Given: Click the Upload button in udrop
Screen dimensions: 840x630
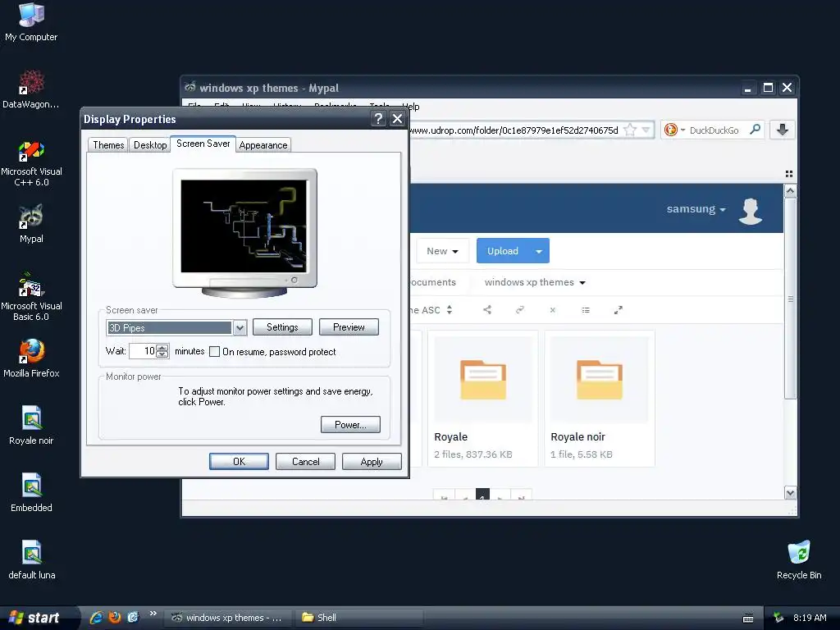Looking at the screenshot, I should pos(503,251).
